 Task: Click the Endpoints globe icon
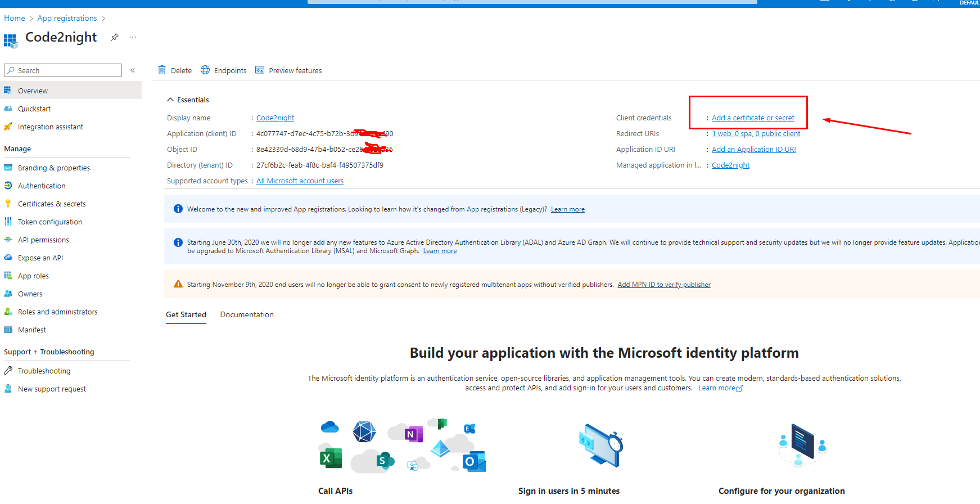point(205,70)
